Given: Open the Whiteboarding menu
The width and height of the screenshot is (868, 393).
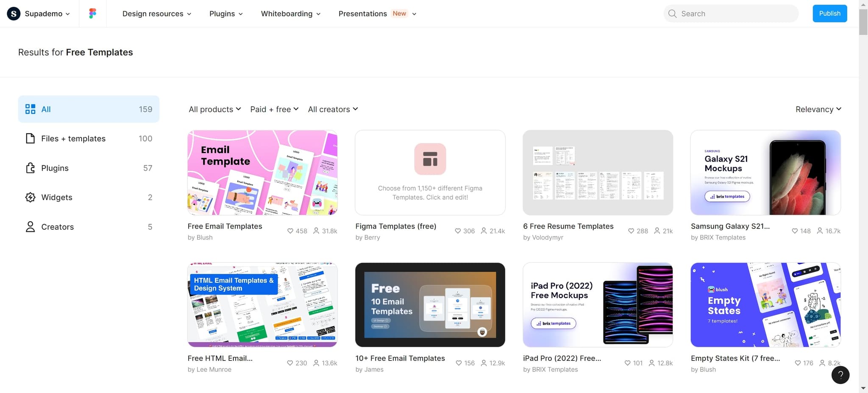Looking at the screenshot, I should pyautogui.click(x=290, y=13).
